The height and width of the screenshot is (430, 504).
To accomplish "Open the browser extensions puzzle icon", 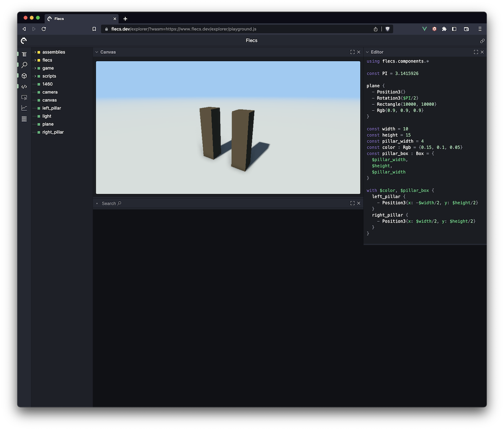I will (444, 29).
